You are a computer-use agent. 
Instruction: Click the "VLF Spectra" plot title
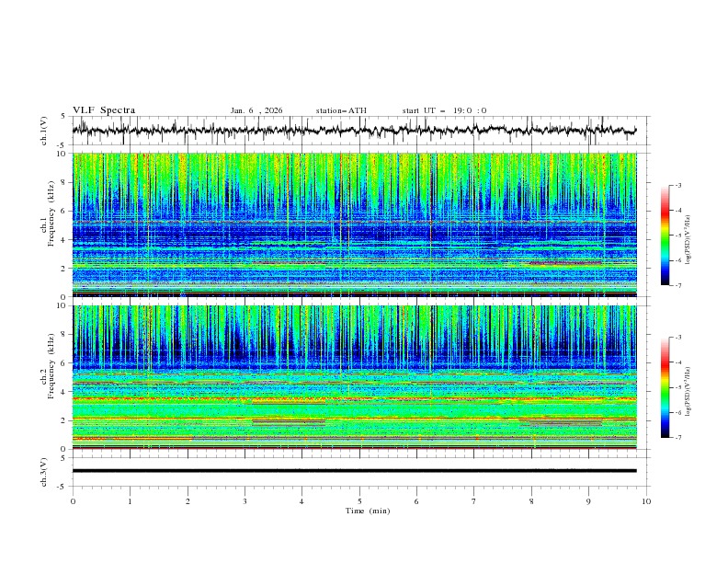pos(104,110)
